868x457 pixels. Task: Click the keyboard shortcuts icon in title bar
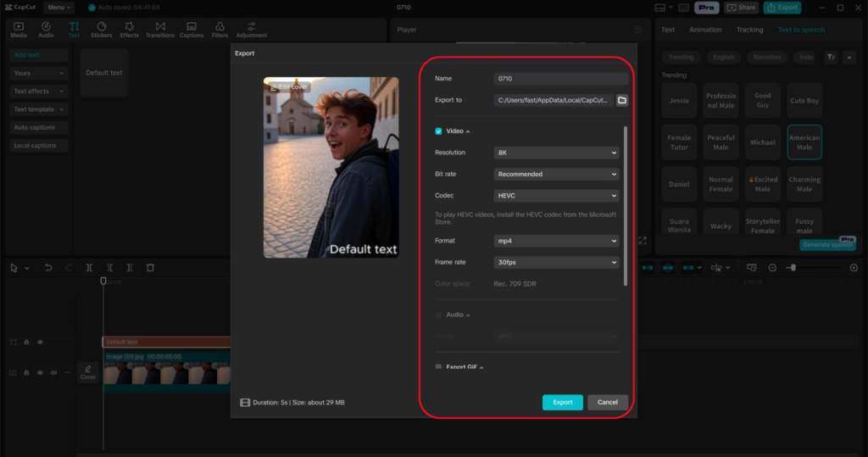pyautogui.click(x=684, y=8)
